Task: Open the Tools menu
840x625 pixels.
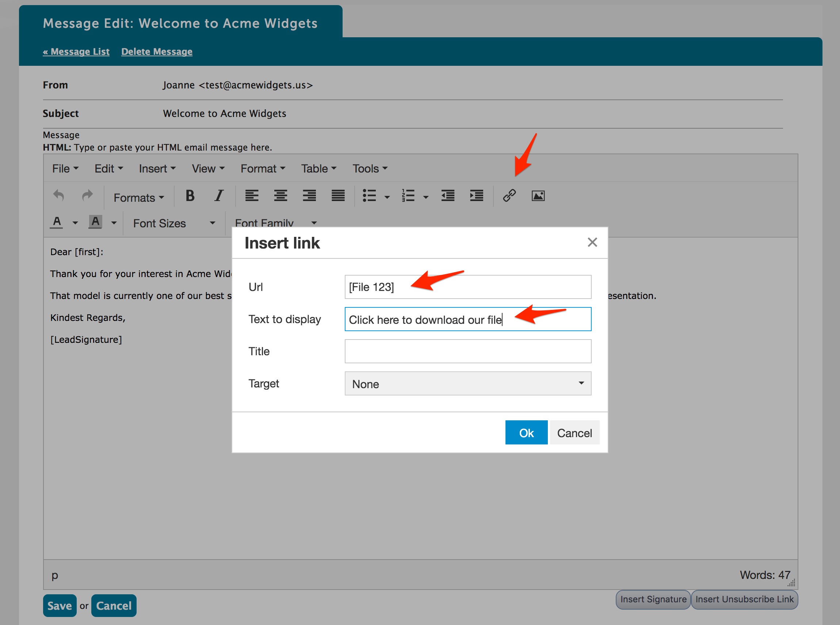Action: (x=370, y=168)
